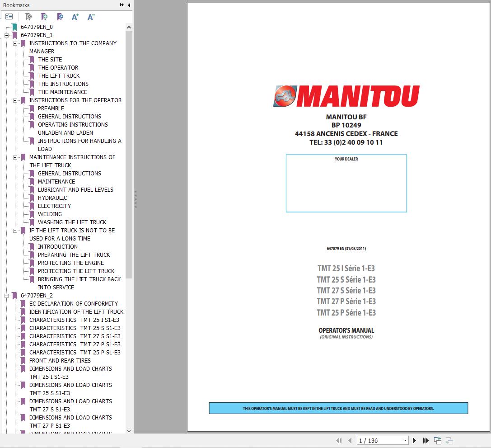Collapse the 647079EN_2 bookmark node
The width and height of the screenshot is (491, 448).
tap(6, 296)
